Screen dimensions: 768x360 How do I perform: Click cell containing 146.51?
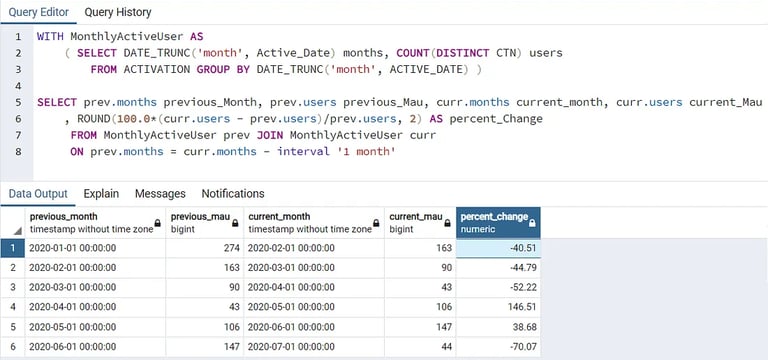(498, 307)
